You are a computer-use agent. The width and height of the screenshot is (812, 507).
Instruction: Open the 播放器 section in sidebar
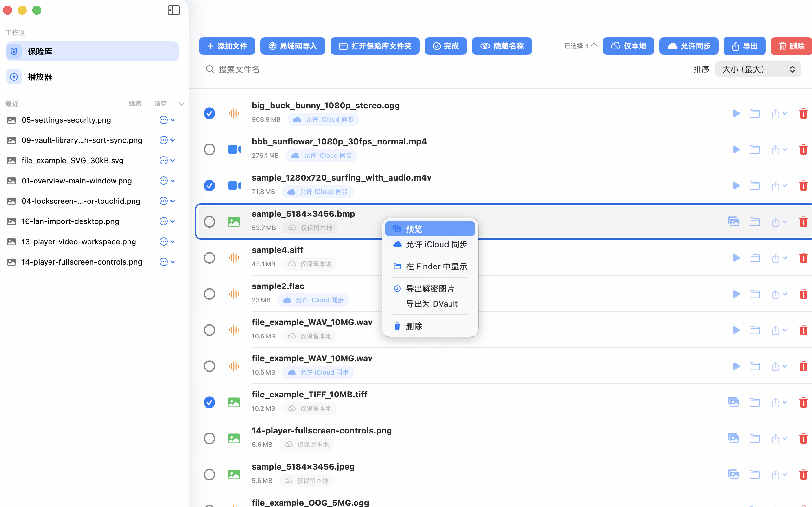click(40, 77)
